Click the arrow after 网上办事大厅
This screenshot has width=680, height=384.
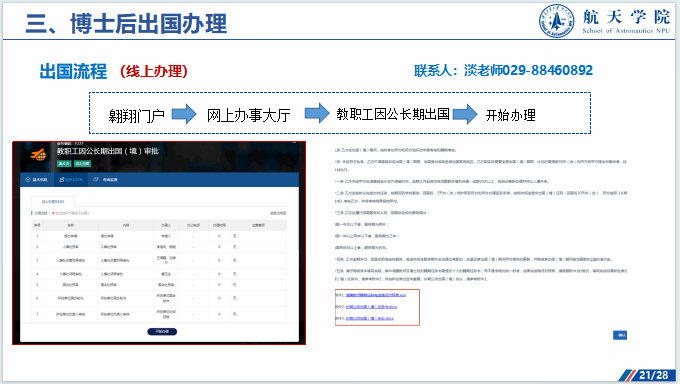317,113
